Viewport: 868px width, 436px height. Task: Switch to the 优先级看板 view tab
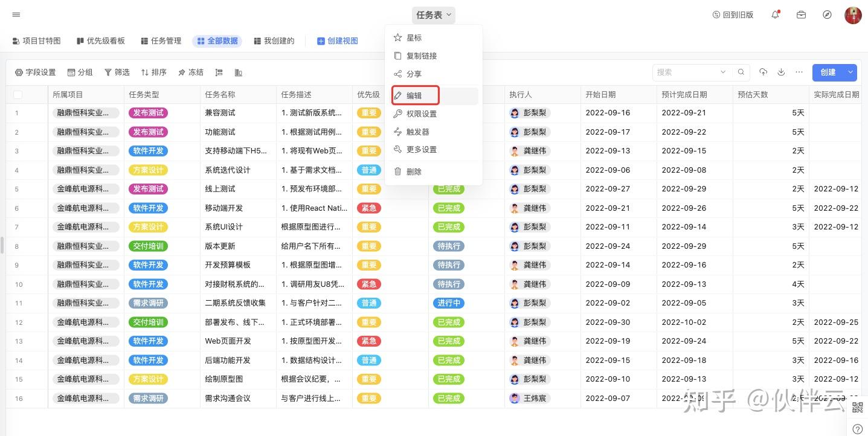[x=101, y=41]
